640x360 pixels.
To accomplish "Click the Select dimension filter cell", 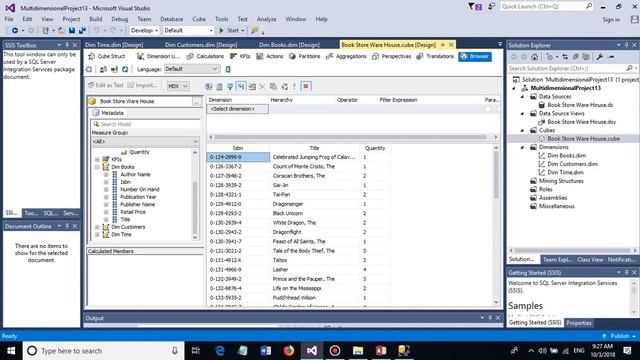I will [238, 109].
